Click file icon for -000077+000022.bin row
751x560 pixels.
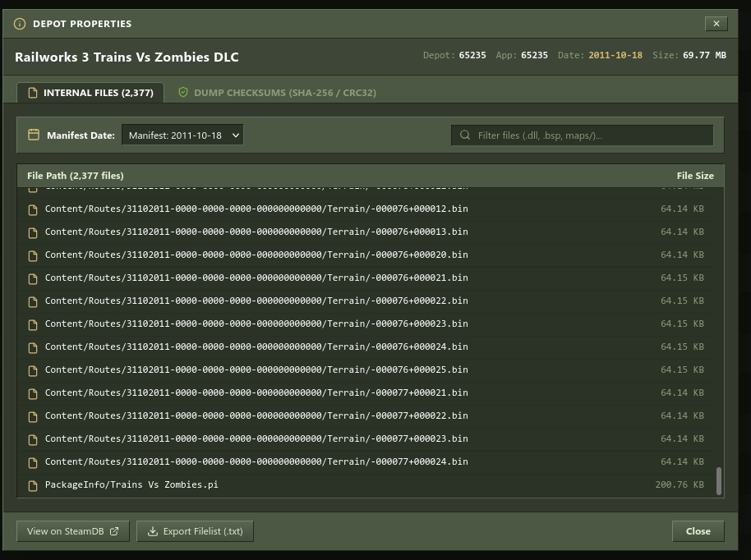pos(33,416)
